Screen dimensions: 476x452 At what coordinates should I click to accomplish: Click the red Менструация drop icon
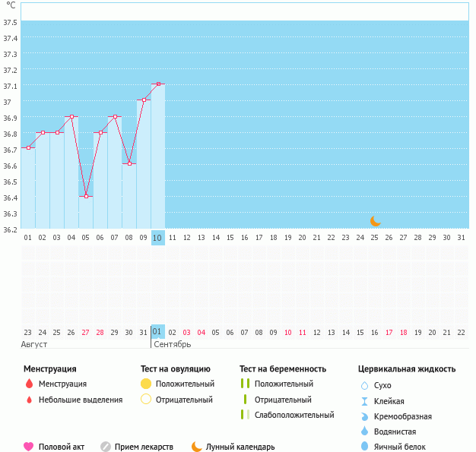click(29, 384)
